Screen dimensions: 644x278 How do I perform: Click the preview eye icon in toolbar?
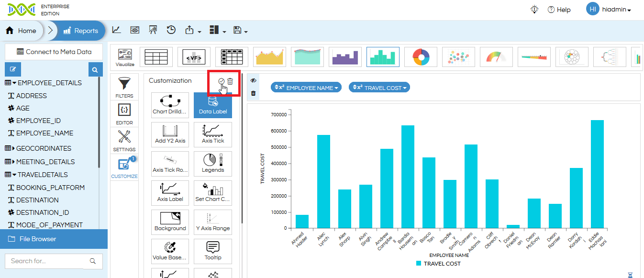135,30
